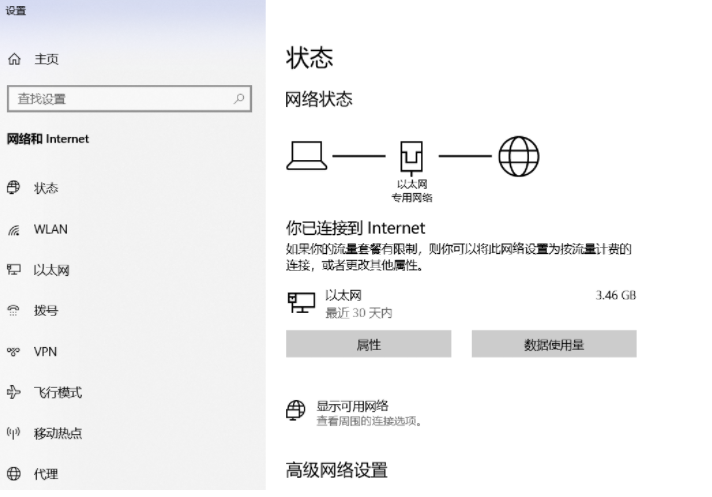Click the airplane icon for 飞行模式
The image size is (712, 497).
tap(14, 392)
